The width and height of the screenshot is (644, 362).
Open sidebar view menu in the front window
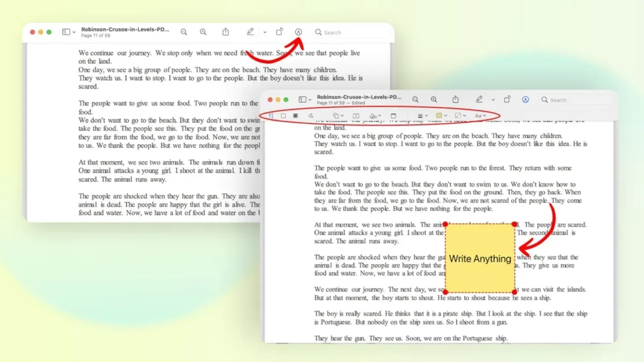tap(305, 100)
